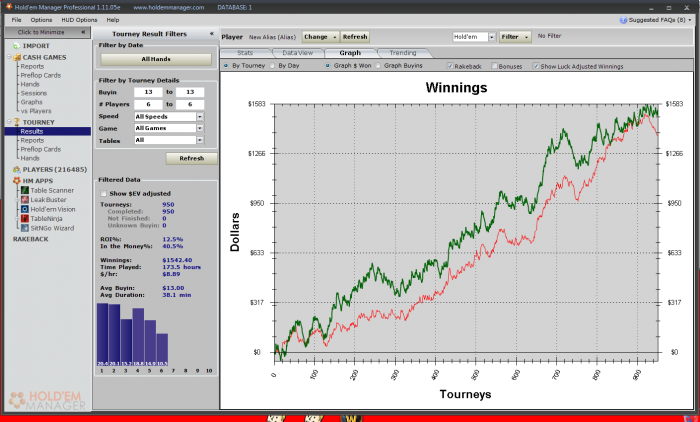Screen dimensions: 700x422
Task: Click the # Players maximum field
Action: 190,104
